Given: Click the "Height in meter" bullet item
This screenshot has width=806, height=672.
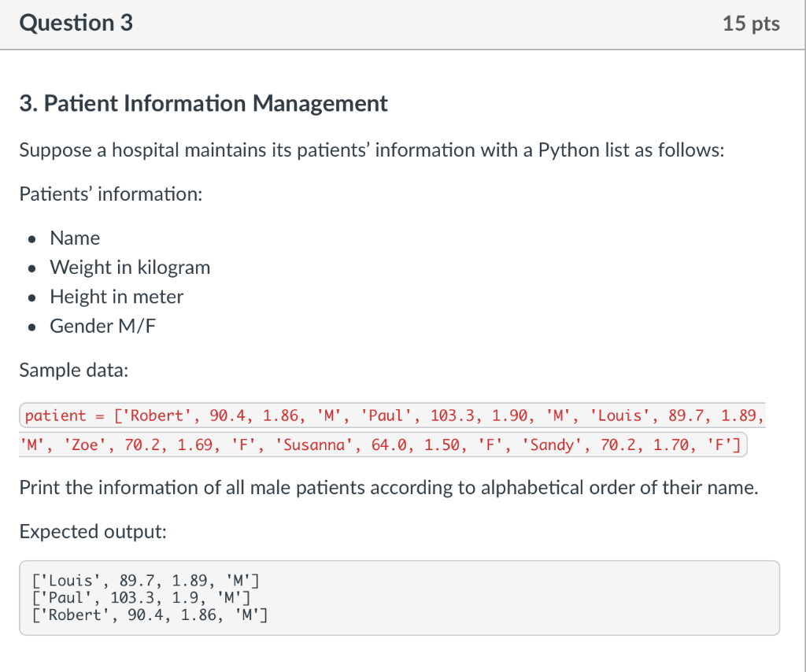Looking at the screenshot, I should (x=116, y=297).
